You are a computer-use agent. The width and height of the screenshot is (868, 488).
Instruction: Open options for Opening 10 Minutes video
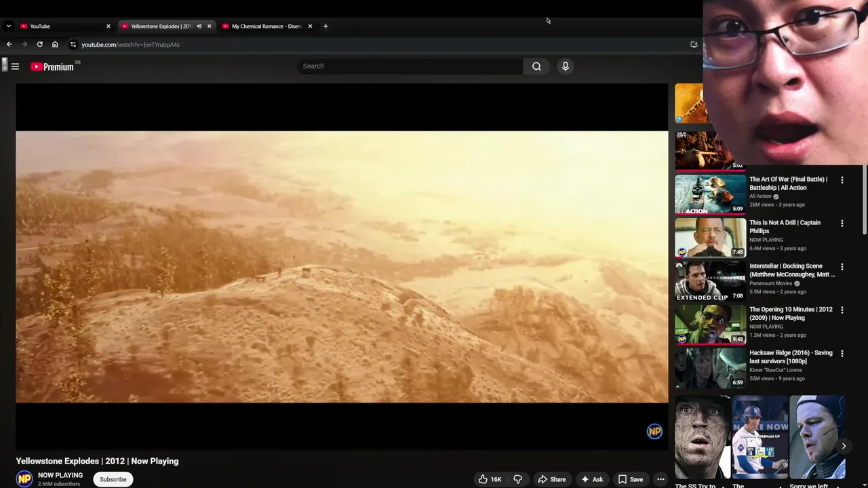pyautogui.click(x=842, y=310)
